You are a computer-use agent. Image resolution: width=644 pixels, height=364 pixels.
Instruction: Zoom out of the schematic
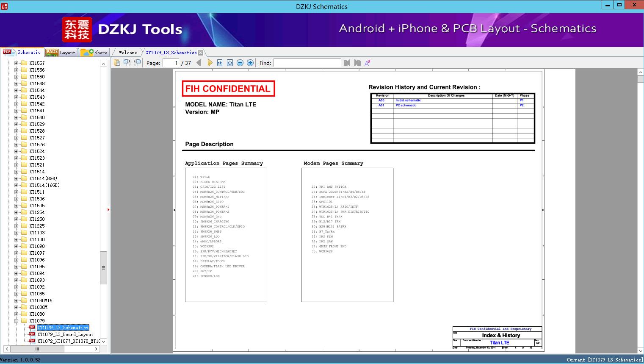(x=240, y=63)
